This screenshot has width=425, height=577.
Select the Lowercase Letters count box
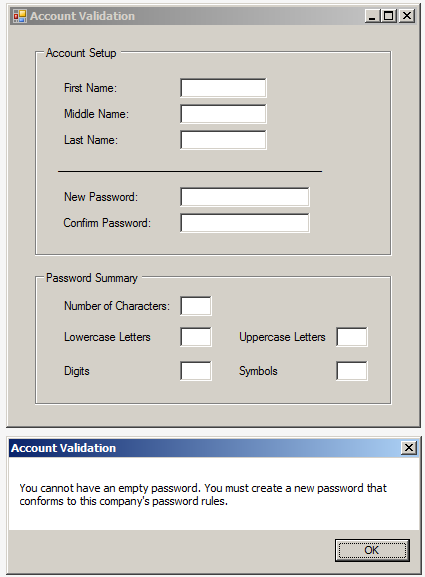[196, 337]
